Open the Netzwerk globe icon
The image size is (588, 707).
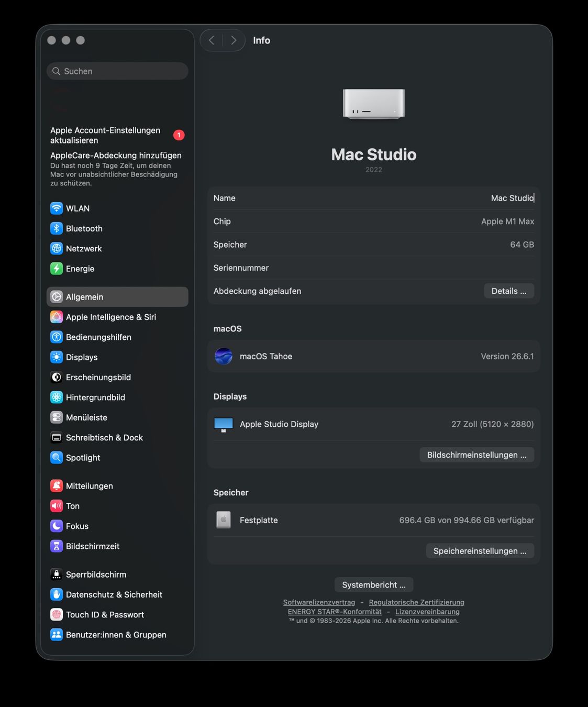pos(57,249)
